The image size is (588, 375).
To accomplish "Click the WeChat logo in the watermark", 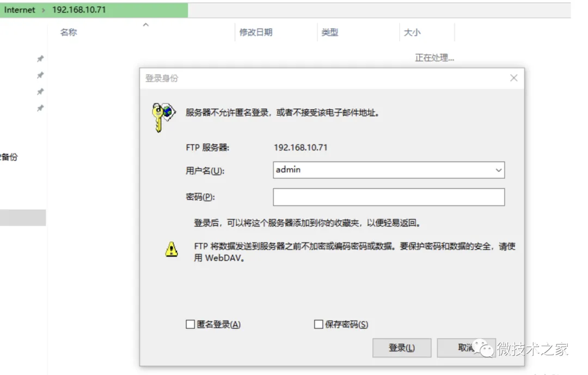I will click(484, 347).
